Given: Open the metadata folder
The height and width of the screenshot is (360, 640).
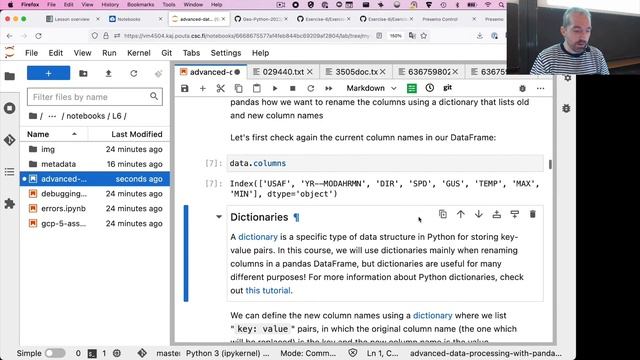Looking at the screenshot, I should click(95, 164).
